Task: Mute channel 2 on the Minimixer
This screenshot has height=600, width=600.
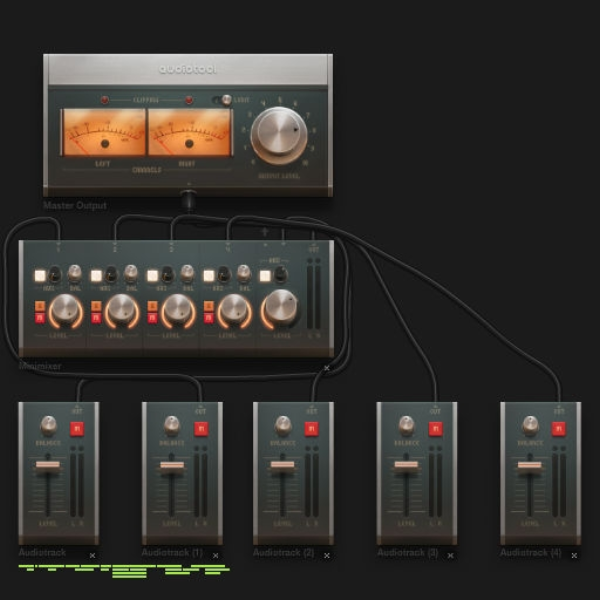Action: tap(96, 318)
